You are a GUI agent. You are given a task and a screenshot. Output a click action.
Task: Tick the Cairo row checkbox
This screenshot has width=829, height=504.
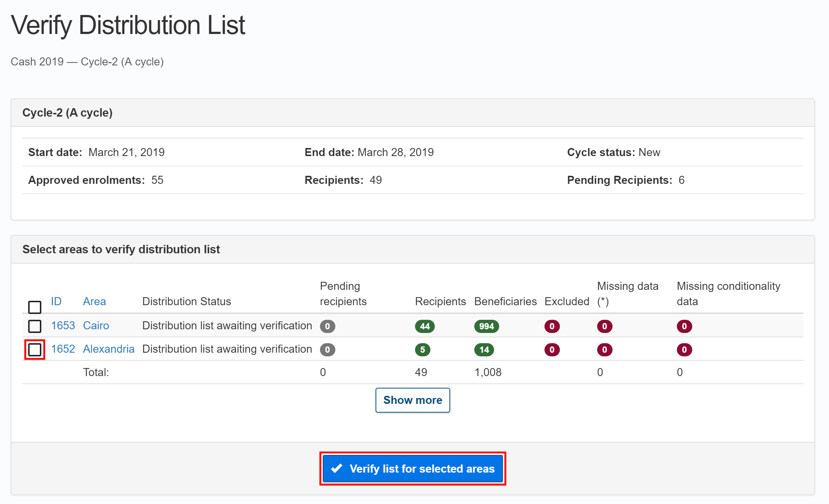pyautogui.click(x=35, y=326)
